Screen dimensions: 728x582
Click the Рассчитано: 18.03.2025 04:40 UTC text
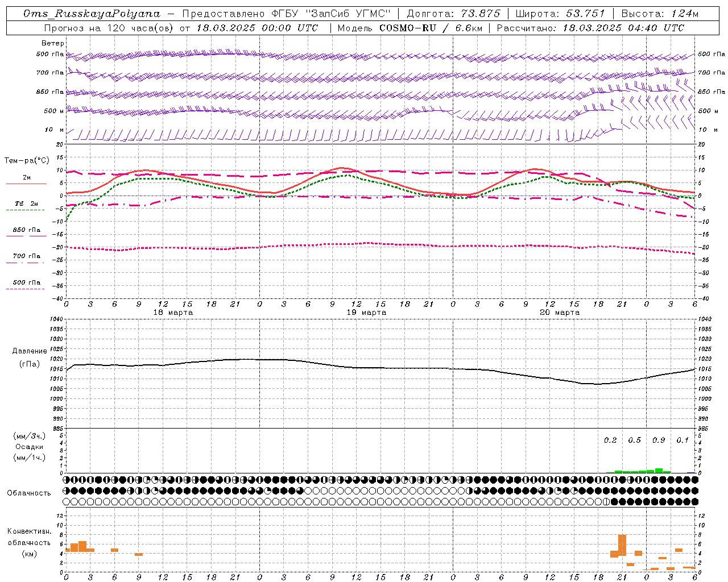click(590, 28)
